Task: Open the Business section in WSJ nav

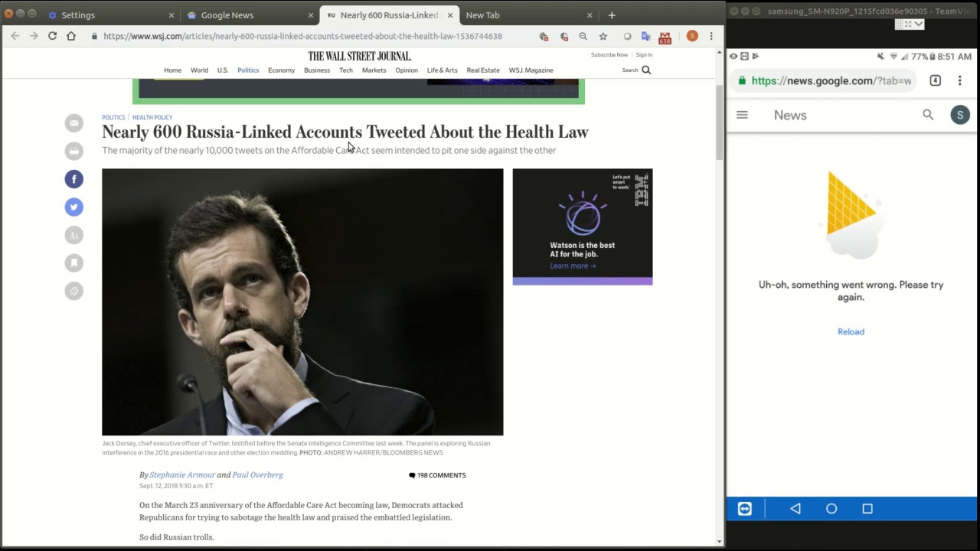Action: pyautogui.click(x=317, y=70)
